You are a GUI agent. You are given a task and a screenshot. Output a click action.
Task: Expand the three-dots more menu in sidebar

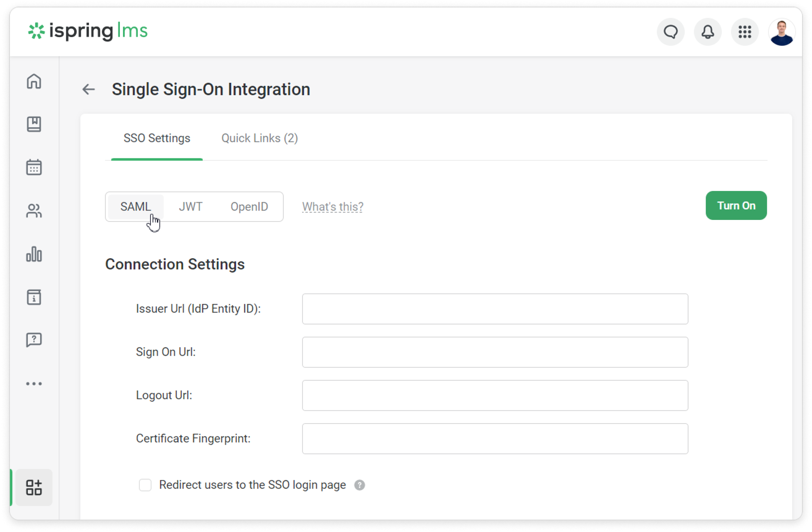click(x=34, y=384)
